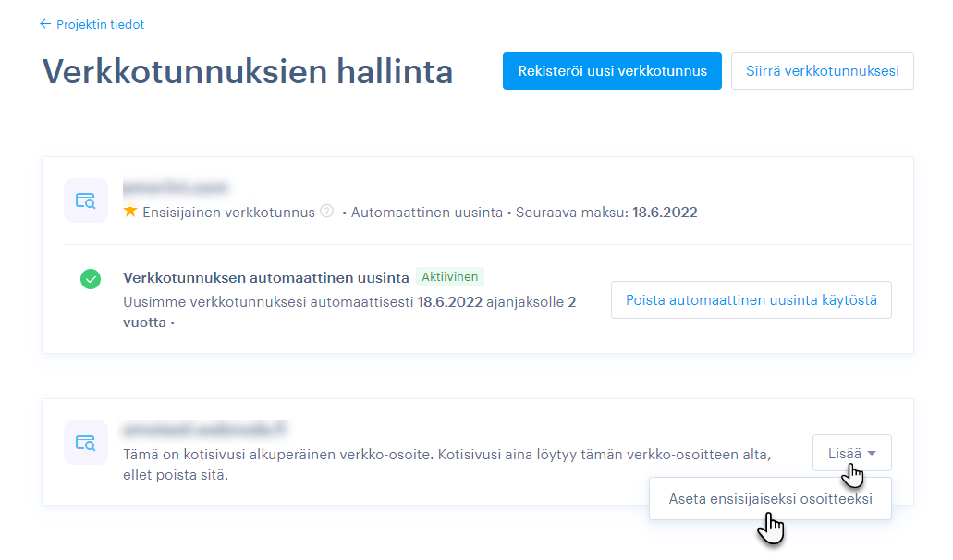953x560 pixels.
Task: Disable auto-renewal via Poista automaattinen uusinta käytöstä
Action: (x=751, y=300)
